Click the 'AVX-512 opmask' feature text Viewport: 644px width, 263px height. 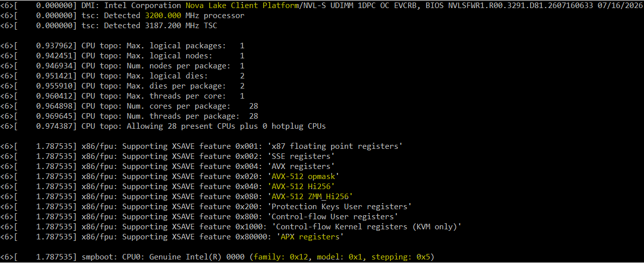[304, 177]
